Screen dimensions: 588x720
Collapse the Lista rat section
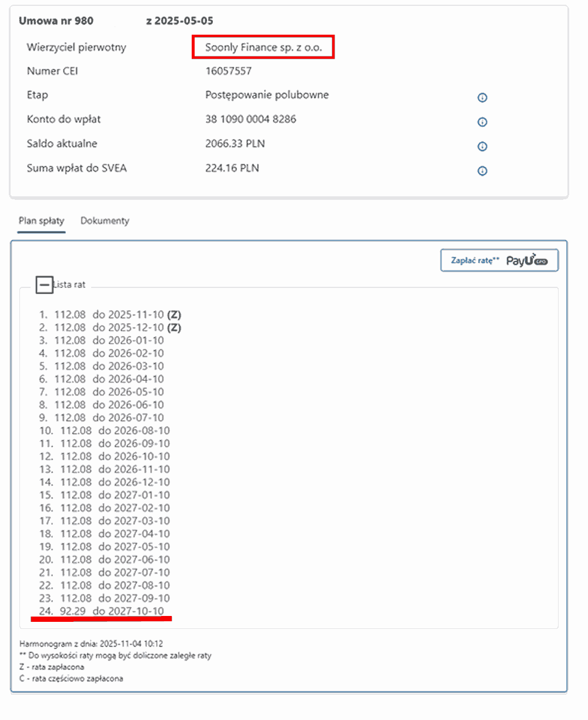(44, 284)
